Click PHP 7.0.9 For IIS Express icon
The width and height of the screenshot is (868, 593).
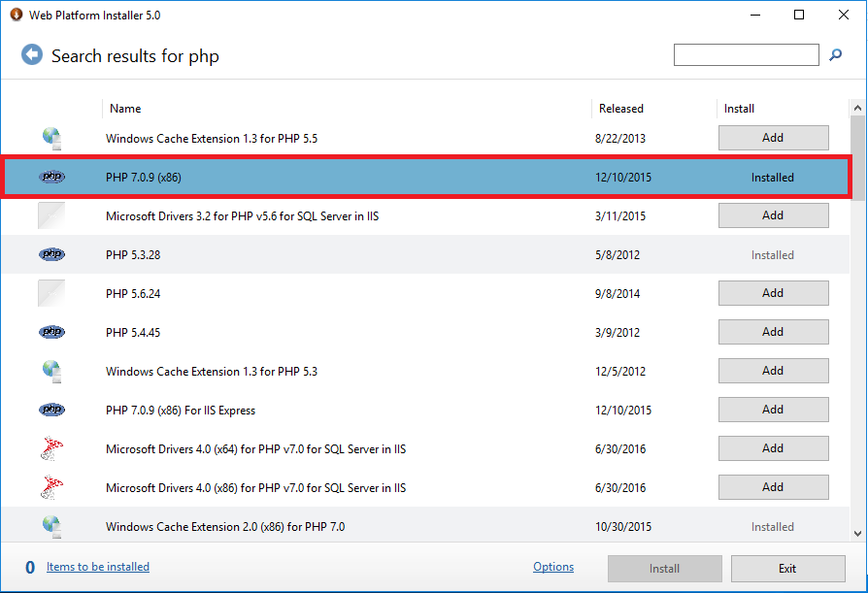point(51,410)
